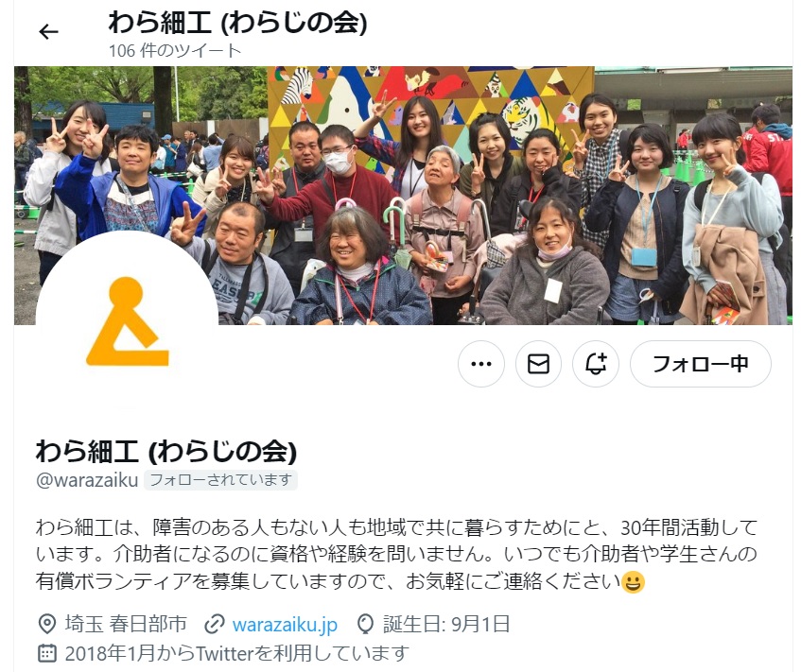This screenshot has height=672, width=801.
Task: Go back using the left arrow
Action: (x=48, y=31)
